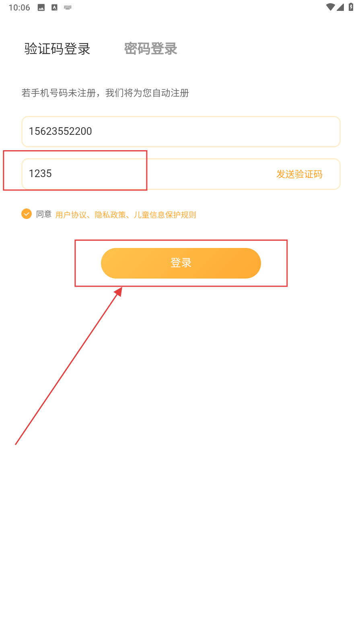Switch to the 验证码登录 tab
This screenshot has width=362, height=644.
[57, 49]
